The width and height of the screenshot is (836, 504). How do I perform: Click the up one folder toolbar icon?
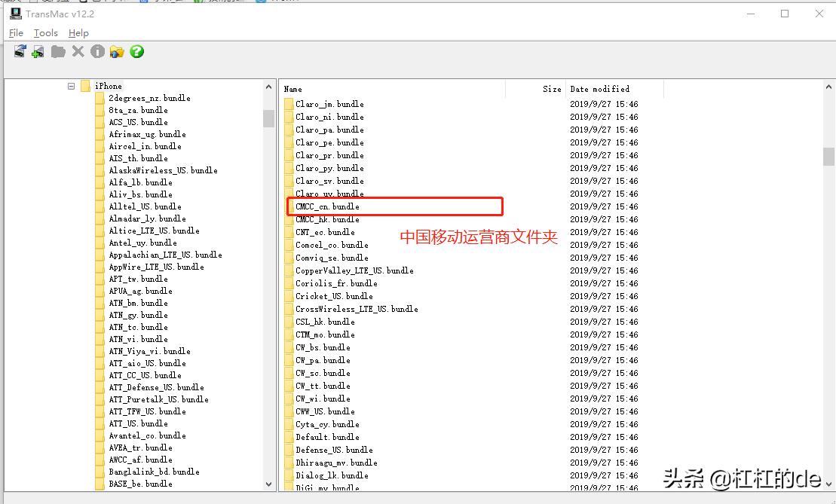tap(117, 52)
